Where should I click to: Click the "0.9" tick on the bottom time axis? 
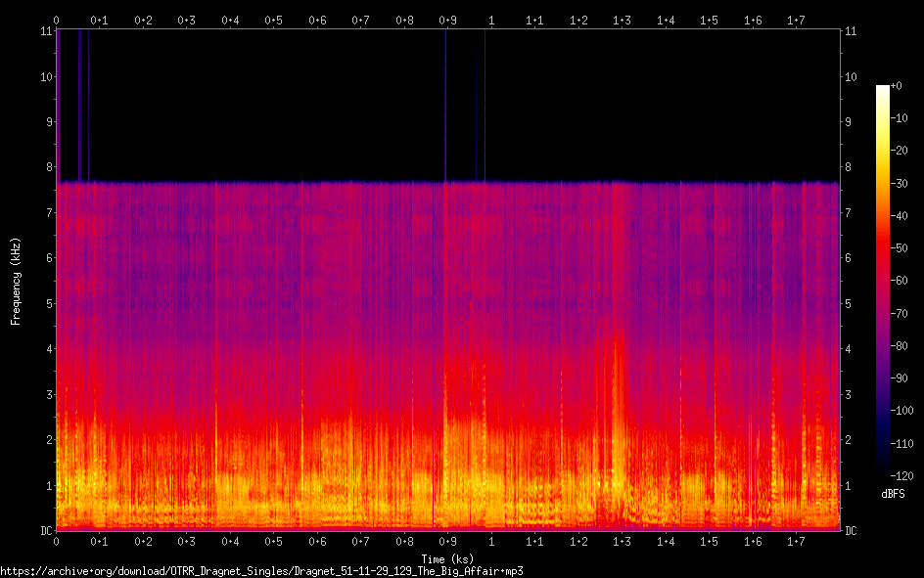447,541
